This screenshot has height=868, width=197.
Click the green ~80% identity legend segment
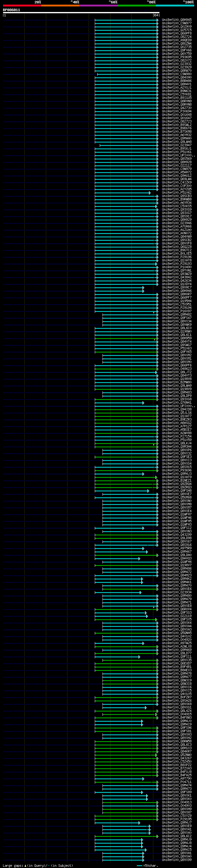pos(137,6)
